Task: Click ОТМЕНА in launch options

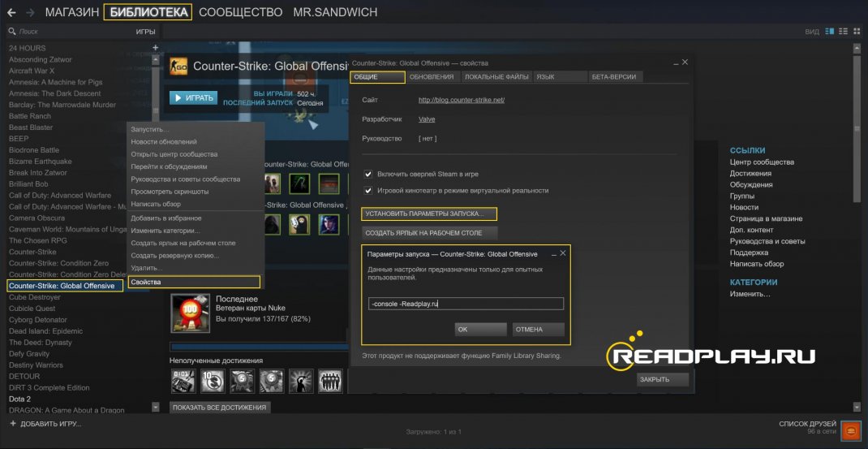Action: tap(538, 330)
